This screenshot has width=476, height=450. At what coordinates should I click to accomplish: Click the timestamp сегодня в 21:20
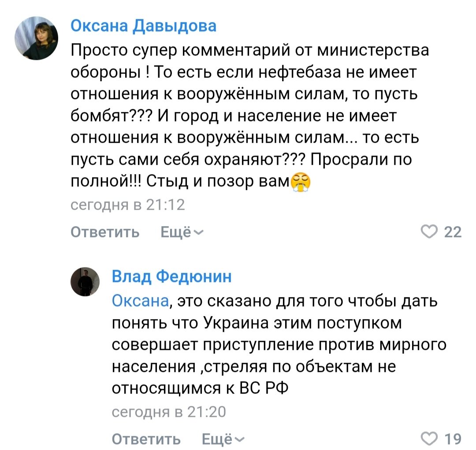coord(169,412)
